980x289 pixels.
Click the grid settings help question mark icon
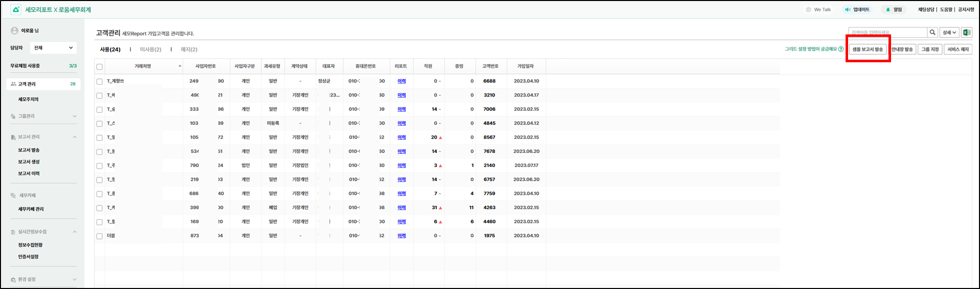click(x=841, y=49)
